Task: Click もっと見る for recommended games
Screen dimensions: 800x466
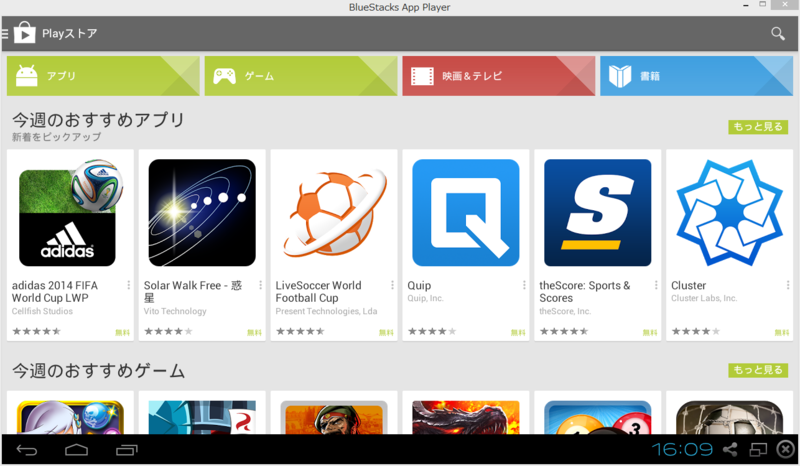Action: 758,370
